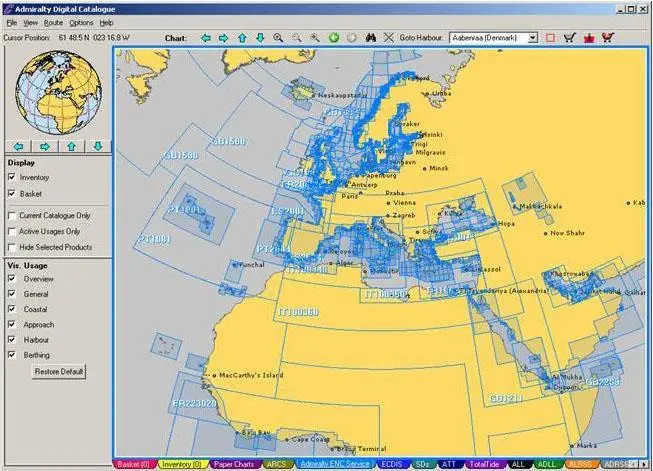
Task: Select the Admiralty ENC Service tab
Action: point(335,464)
